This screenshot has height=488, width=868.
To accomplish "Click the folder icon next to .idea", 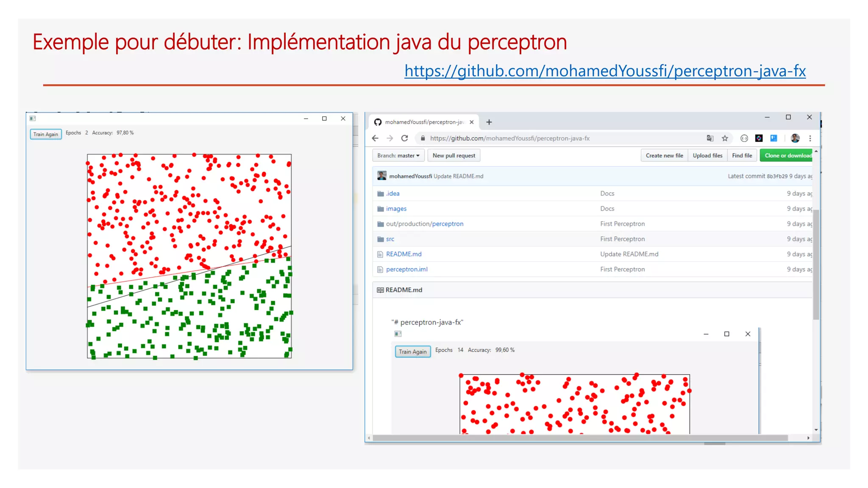I will (x=380, y=194).
